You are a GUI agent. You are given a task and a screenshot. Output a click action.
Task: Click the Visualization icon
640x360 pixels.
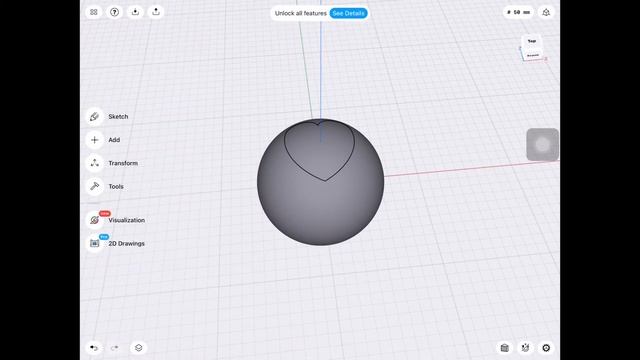(94, 220)
